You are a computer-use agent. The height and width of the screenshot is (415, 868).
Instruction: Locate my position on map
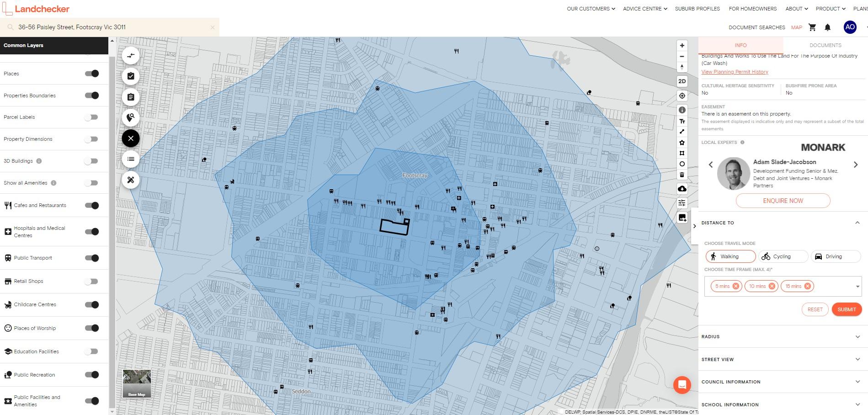(682, 96)
